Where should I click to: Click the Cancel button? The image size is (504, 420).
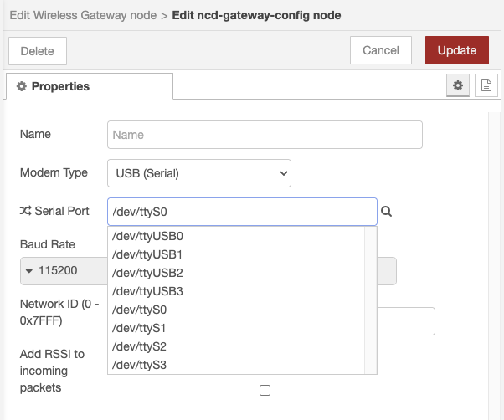point(381,50)
